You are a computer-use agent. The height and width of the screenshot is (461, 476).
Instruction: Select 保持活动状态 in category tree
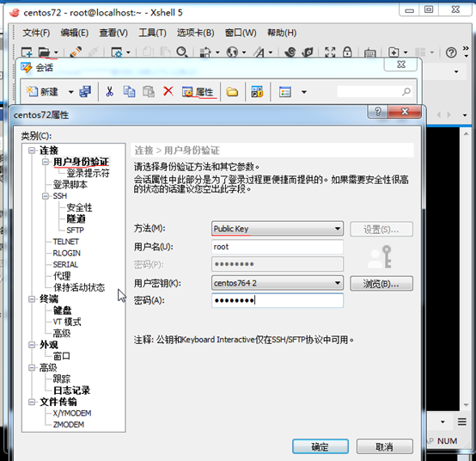point(79,287)
